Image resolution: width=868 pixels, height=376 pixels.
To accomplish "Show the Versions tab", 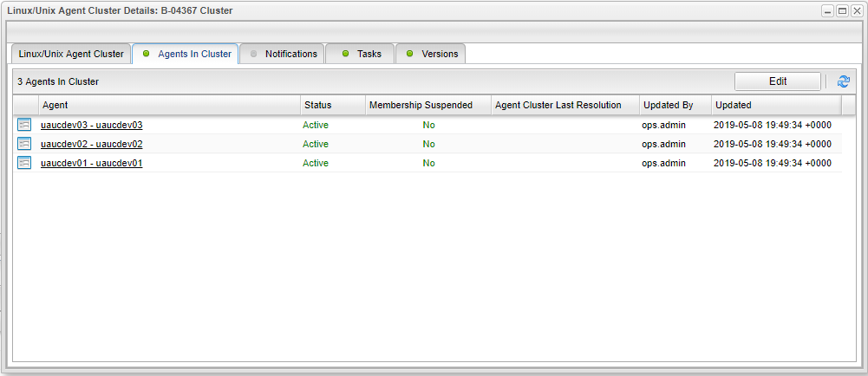I will pyautogui.click(x=431, y=54).
